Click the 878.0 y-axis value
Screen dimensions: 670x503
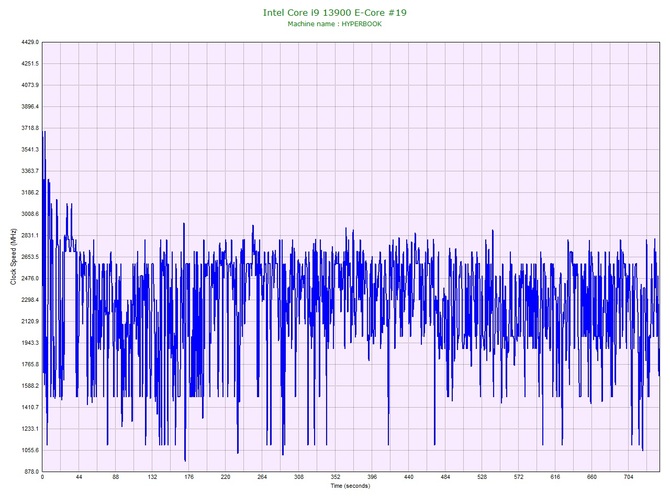pyautogui.click(x=31, y=471)
